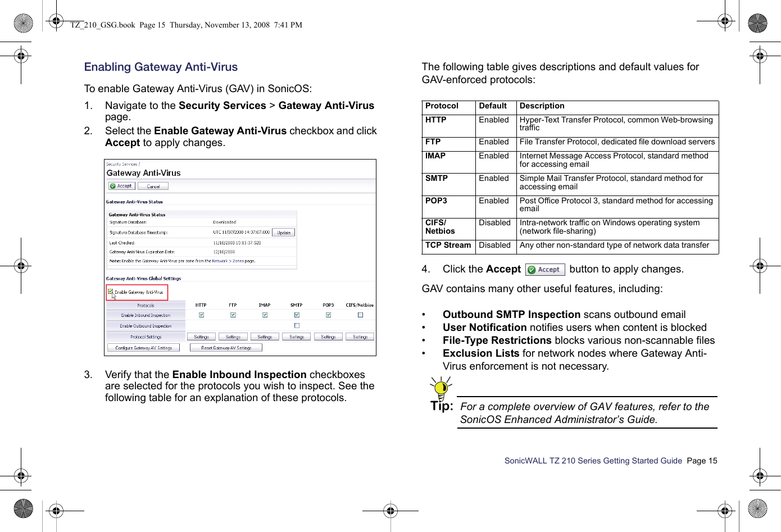Screen dimensions: 781x532
Task: Click the 'Disabled' default value for CIFS/Netbios
Action: [494, 222]
